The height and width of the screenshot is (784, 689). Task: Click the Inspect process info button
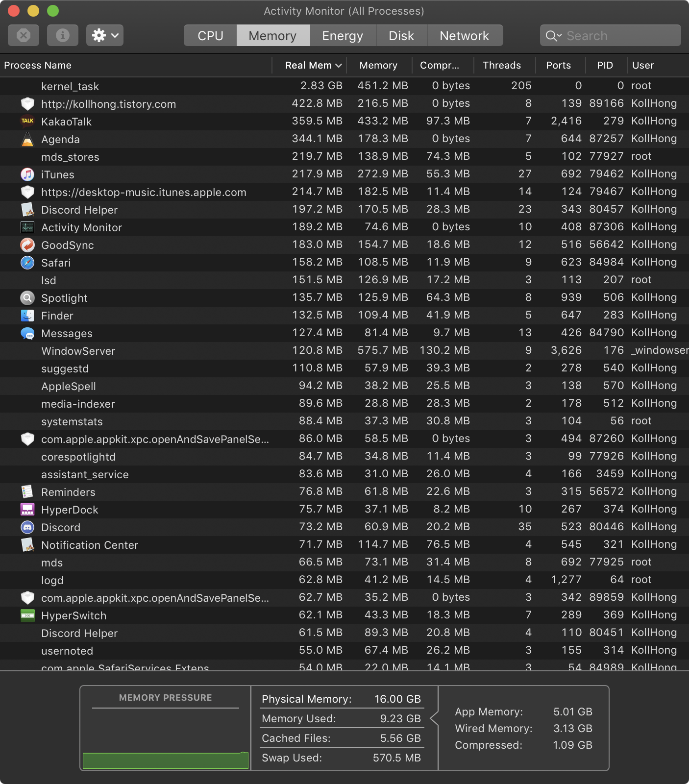[x=62, y=35]
